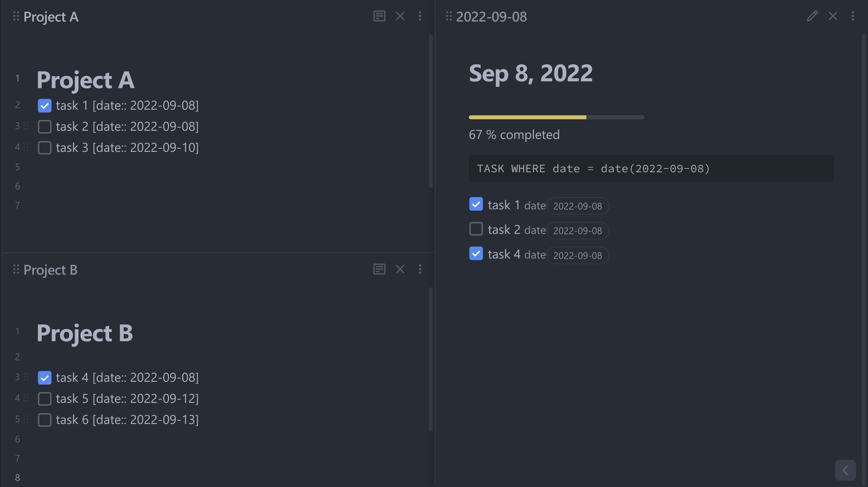The width and height of the screenshot is (868, 487).
Task: Open the 2022-09-08 date pill next to task 1
Action: tap(577, 206)
